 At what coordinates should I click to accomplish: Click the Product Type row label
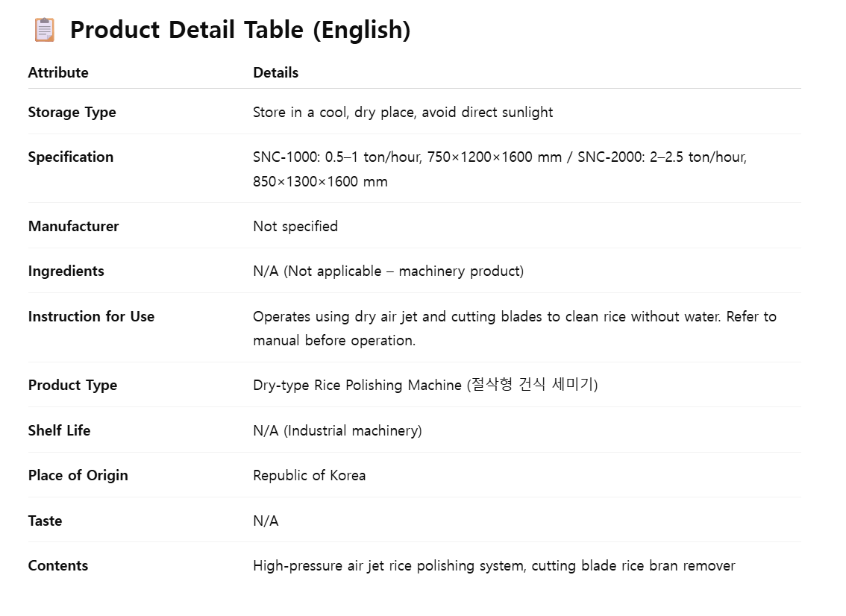point(72,385)
